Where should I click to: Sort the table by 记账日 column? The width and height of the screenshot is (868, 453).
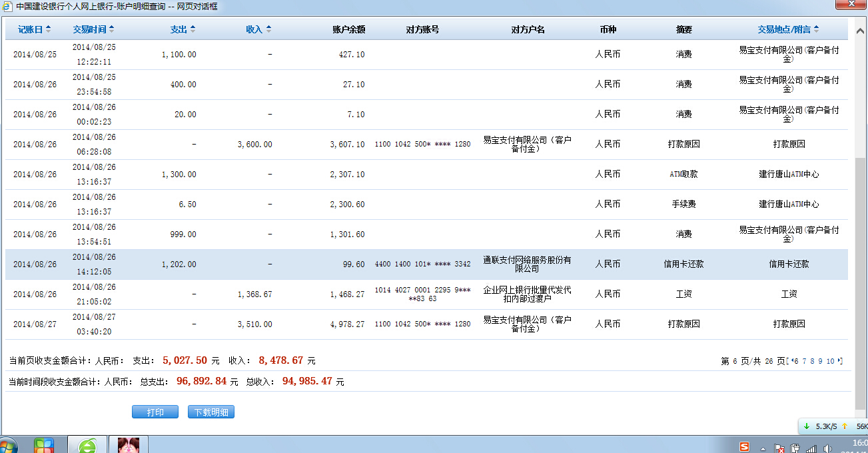[x=34, y=29]
